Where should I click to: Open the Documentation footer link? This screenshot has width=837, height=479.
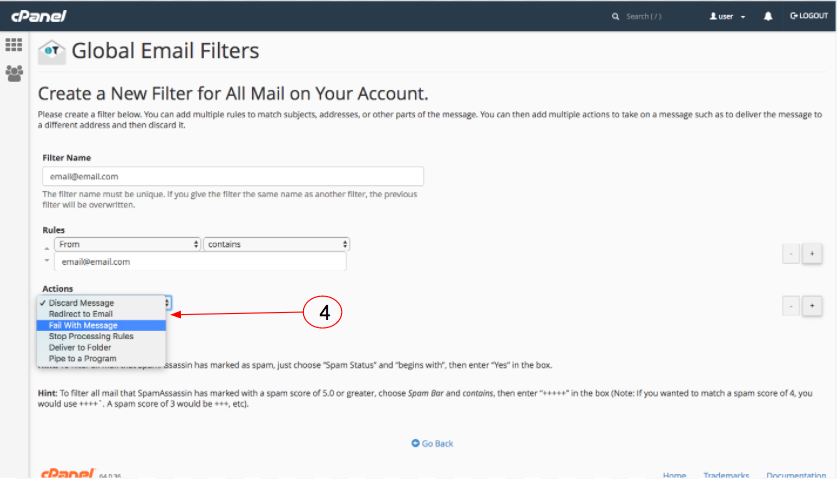[x=796, y=475]
